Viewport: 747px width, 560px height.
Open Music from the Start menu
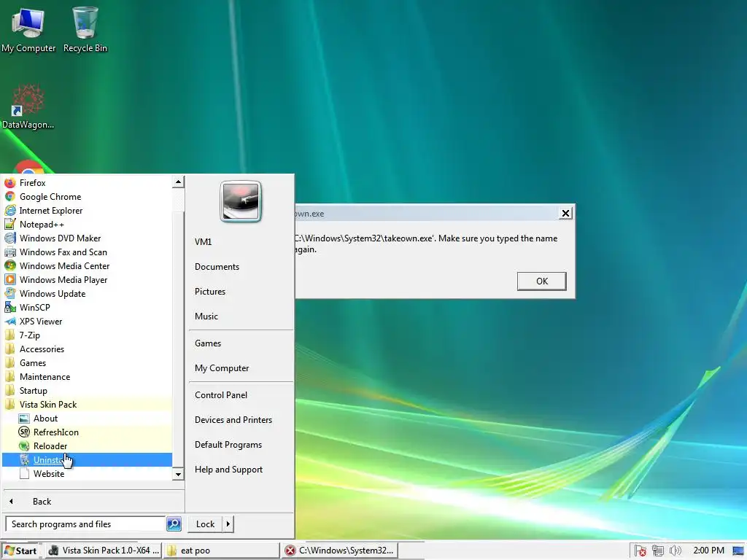coord(241,316)
